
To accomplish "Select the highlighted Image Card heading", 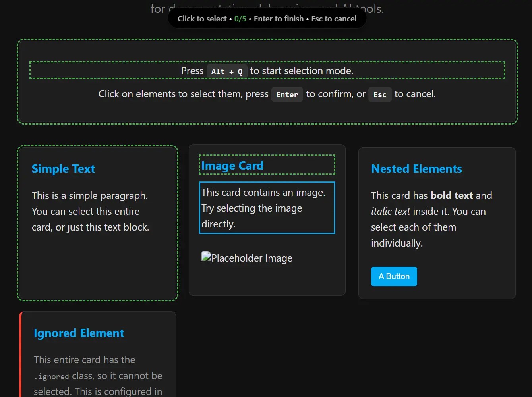I will 232,165.
